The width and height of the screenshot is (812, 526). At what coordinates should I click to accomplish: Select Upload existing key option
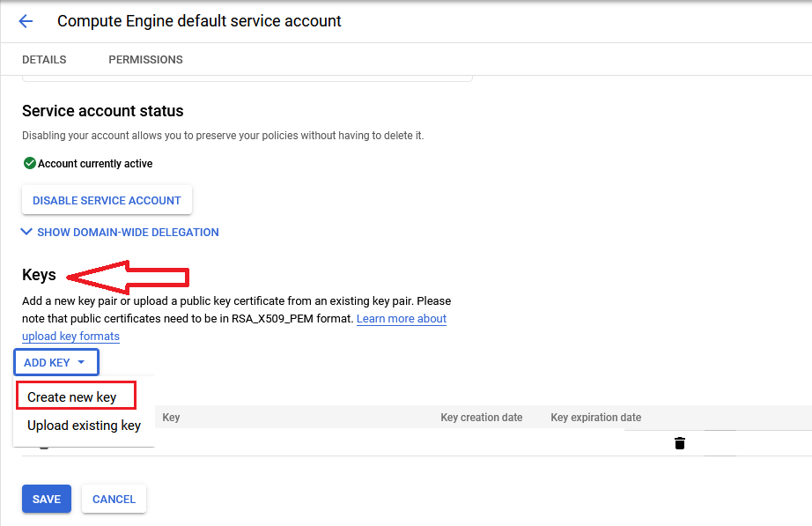click(84, 426)
